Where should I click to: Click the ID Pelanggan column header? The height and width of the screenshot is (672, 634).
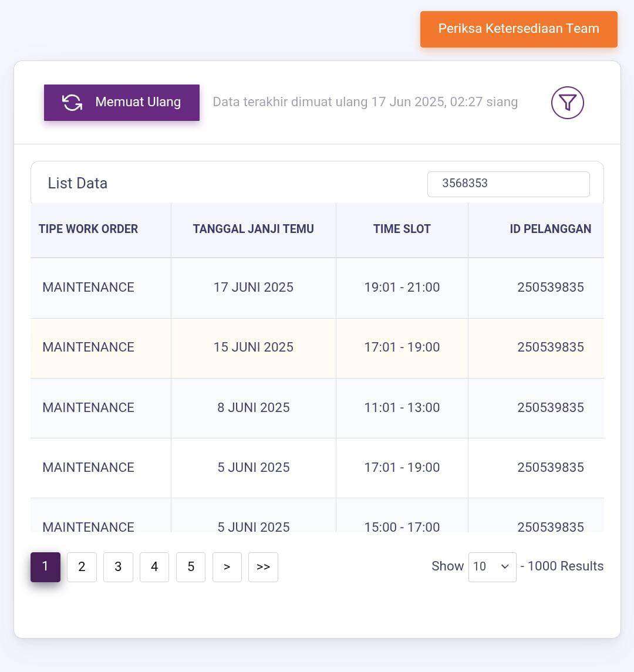pyautogui.click(x=551, y=229)
